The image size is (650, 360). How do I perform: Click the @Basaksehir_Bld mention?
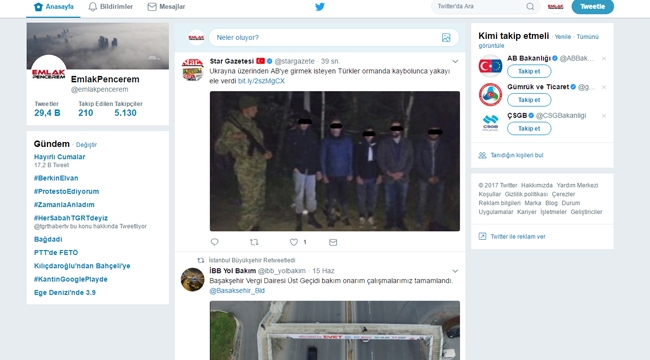pyautogui.click(x=237, y=291)
